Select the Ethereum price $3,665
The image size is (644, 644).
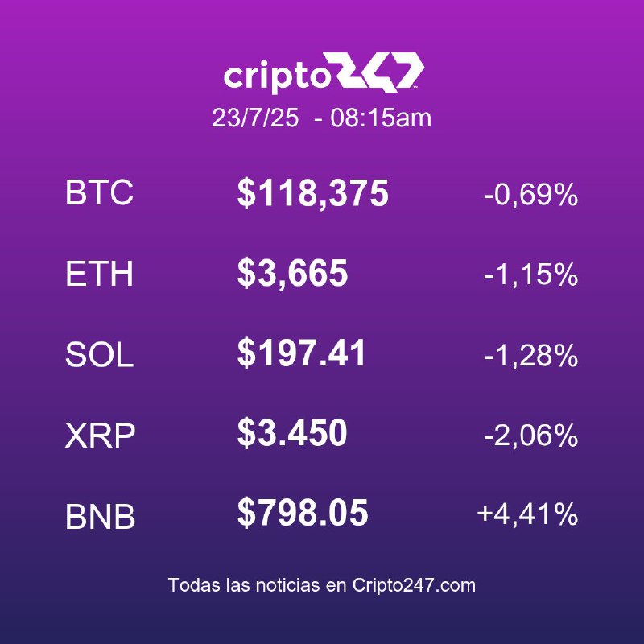292,273
